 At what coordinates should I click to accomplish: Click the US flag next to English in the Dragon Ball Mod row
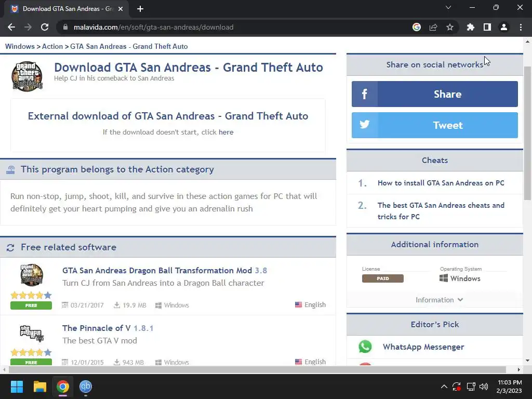[298, 304]
